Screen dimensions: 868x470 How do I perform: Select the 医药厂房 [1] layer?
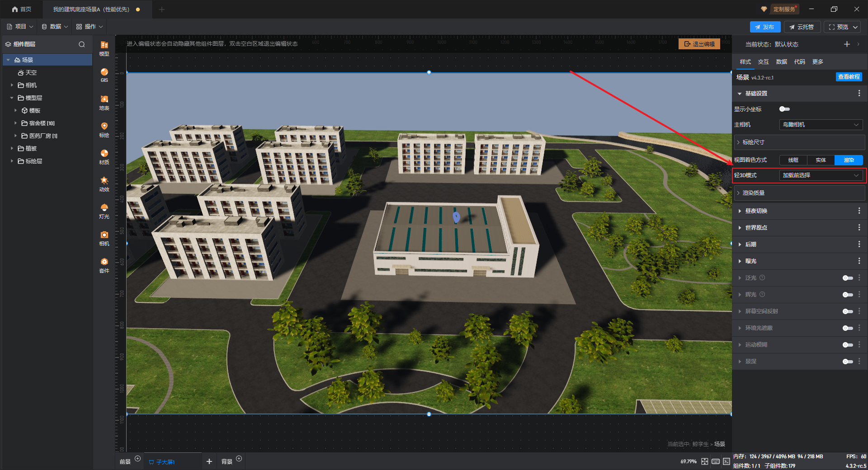click(47, 136)
